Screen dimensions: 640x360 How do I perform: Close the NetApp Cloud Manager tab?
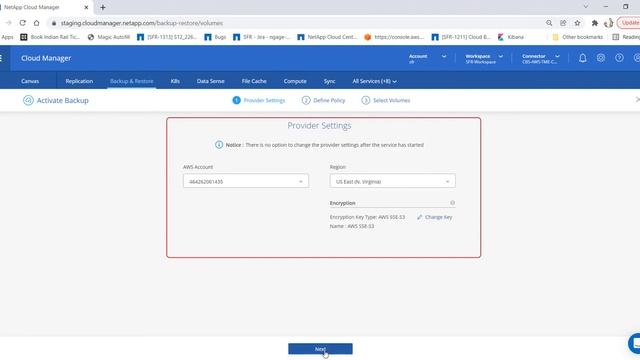coord(86,7)
